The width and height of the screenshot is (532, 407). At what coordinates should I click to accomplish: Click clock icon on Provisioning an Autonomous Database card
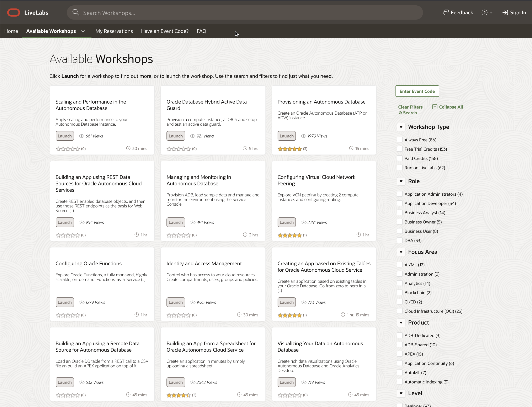(351, 148)
